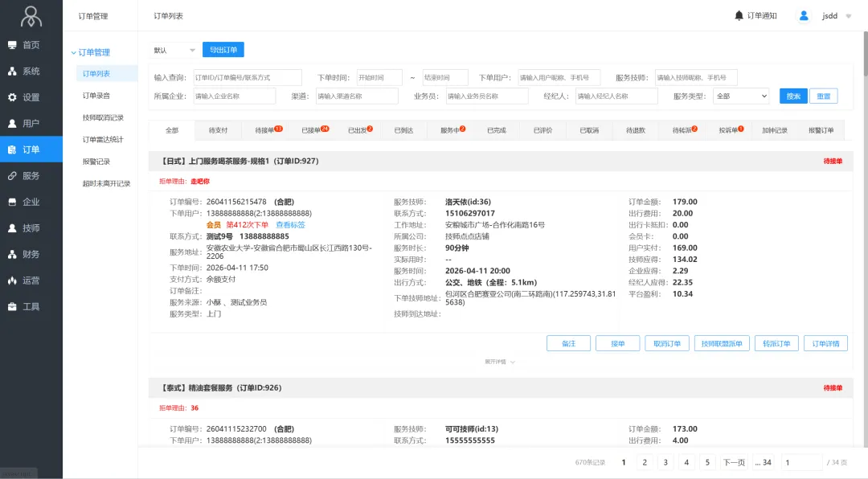Open the technician cancellation records item

[103, 117]
